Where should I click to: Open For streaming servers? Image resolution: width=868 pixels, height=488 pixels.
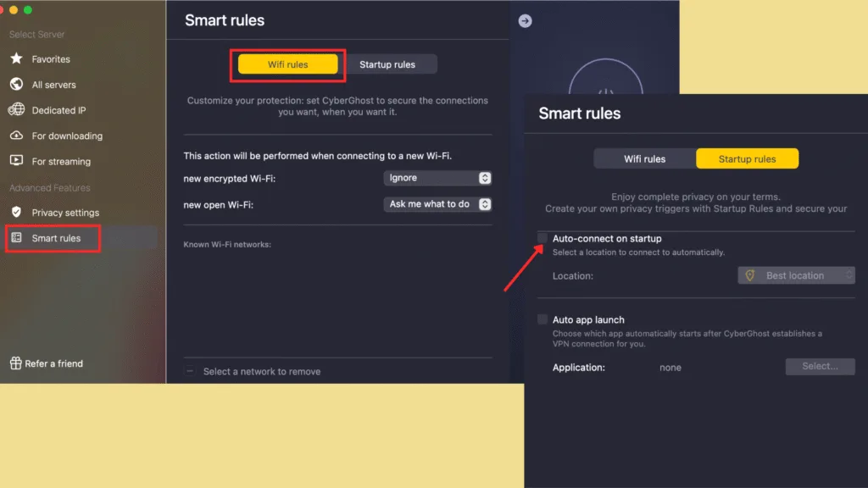point(61,162)
